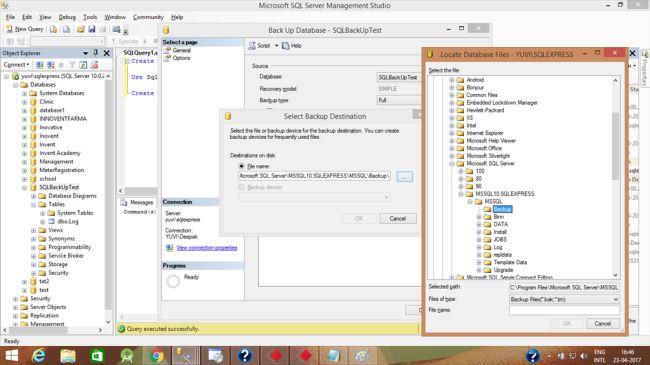The width and height of the screenshot is (650, 365).
Task: Open the File Explorer taskbar icon
Action: coord(68,356)
